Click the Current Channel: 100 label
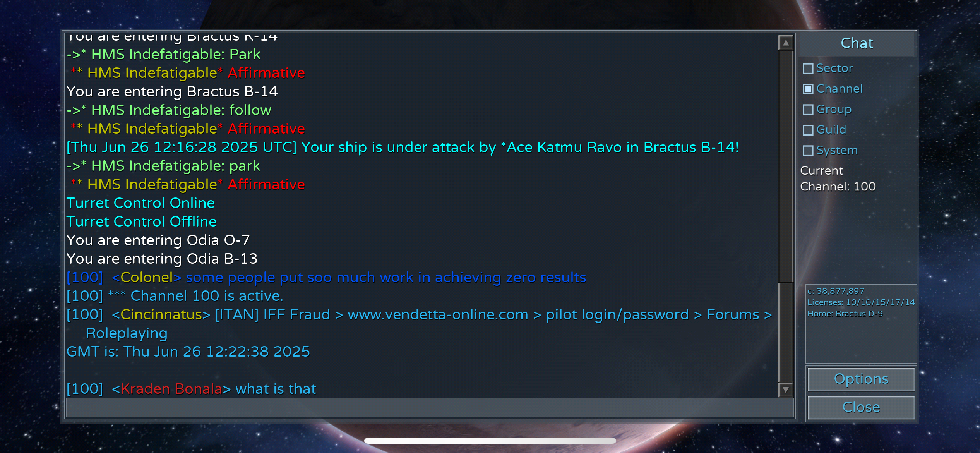This screenshot has width=980, height=453. click(838, 178)
